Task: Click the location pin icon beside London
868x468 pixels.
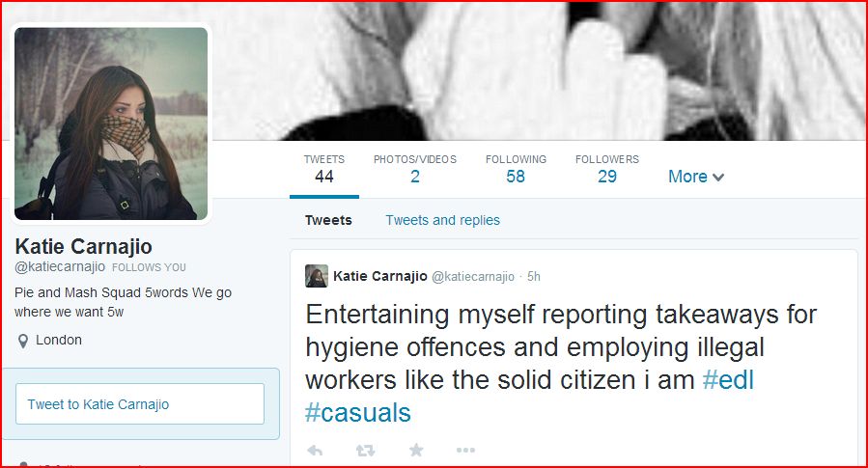Action: click(x=22, y=341)
